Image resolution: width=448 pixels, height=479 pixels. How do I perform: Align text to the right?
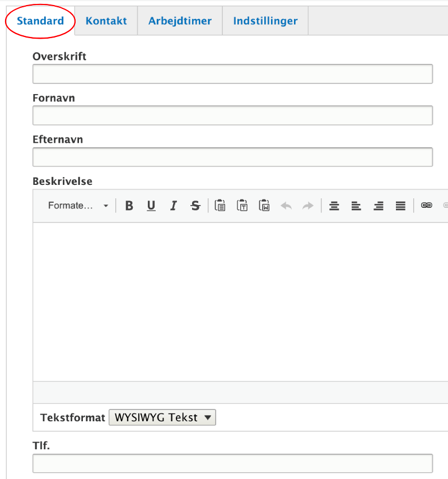(x=379, y=206)
